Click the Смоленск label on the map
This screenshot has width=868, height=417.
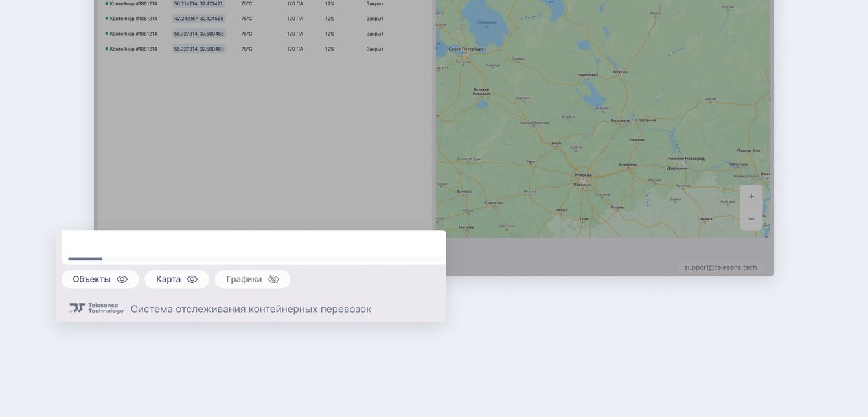point(494,203)
